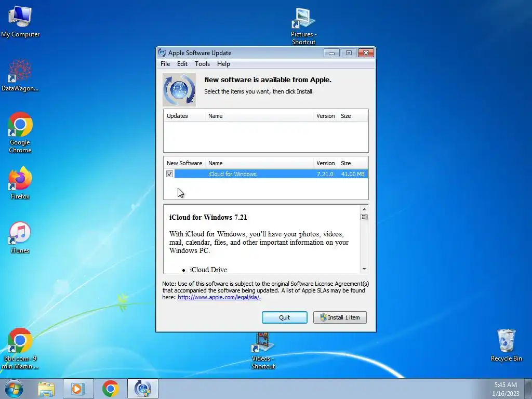Open My Computer desktop icon
532x399 pixels.
(x=20, y=21)
